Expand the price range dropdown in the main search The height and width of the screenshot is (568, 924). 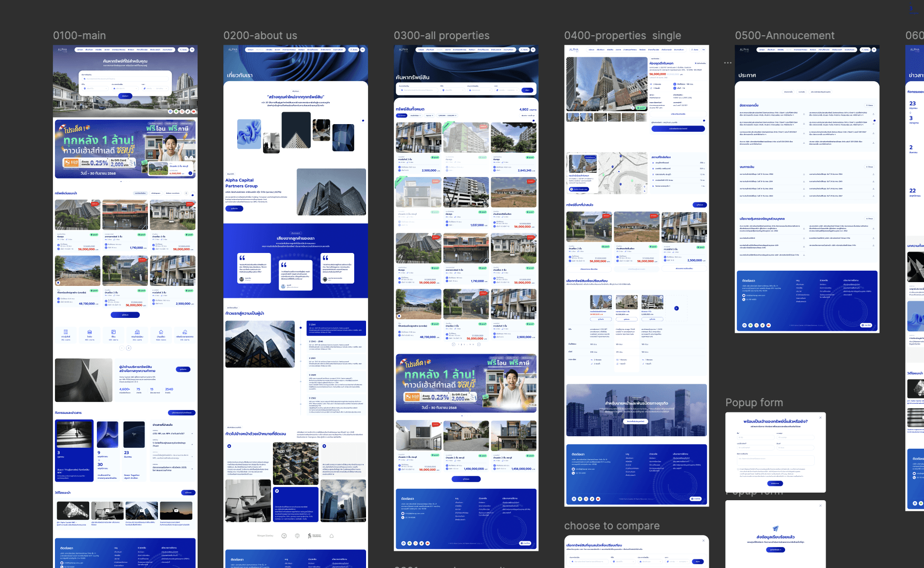156,88
